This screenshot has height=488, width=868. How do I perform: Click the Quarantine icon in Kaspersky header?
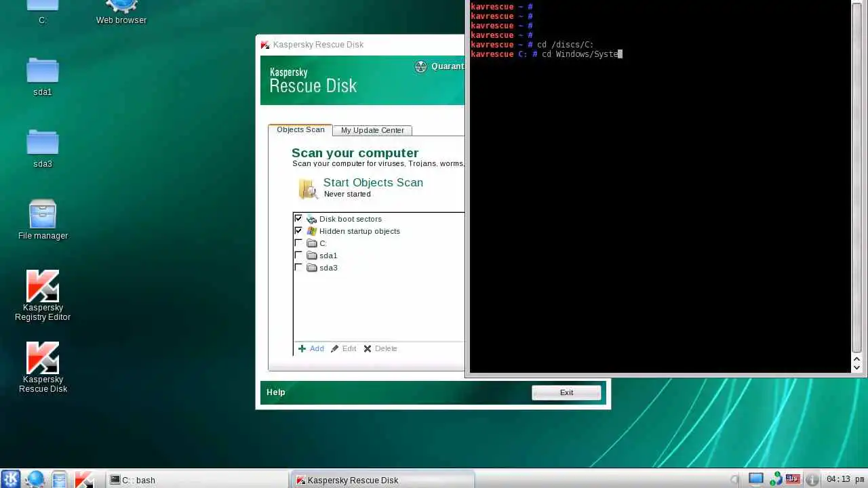coord(420,66)
